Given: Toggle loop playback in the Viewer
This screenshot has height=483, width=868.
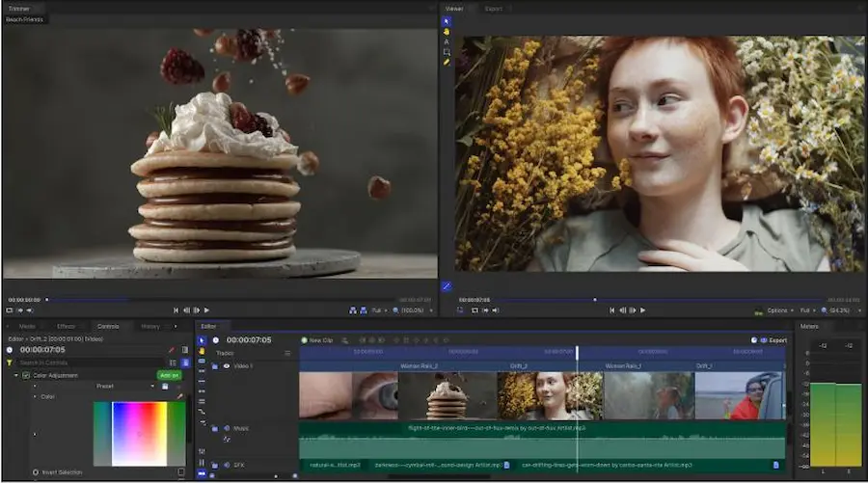Looking at the screenshot, I should click(x=475, y=310).
